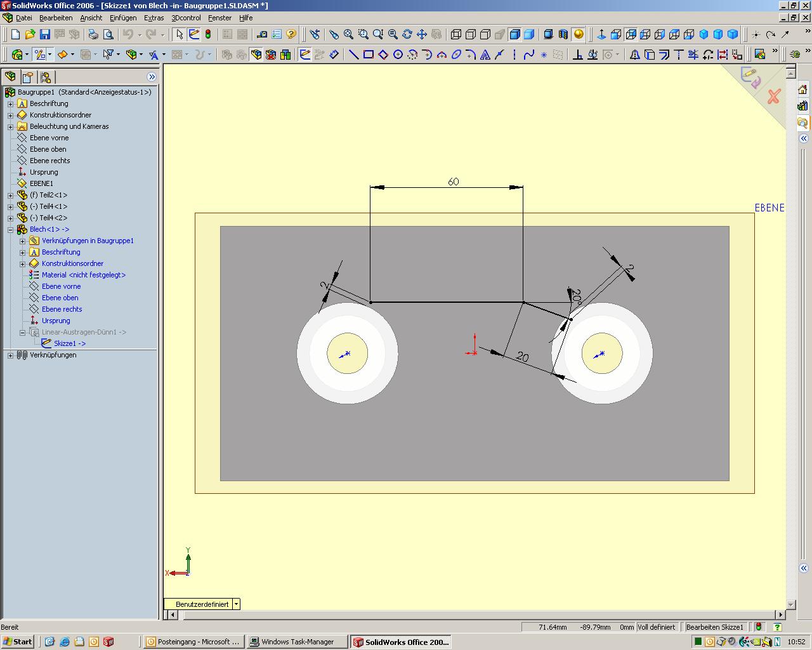Click the red cancel sketch X
This screenshot has height=650, width=812.
coord(773,96)
